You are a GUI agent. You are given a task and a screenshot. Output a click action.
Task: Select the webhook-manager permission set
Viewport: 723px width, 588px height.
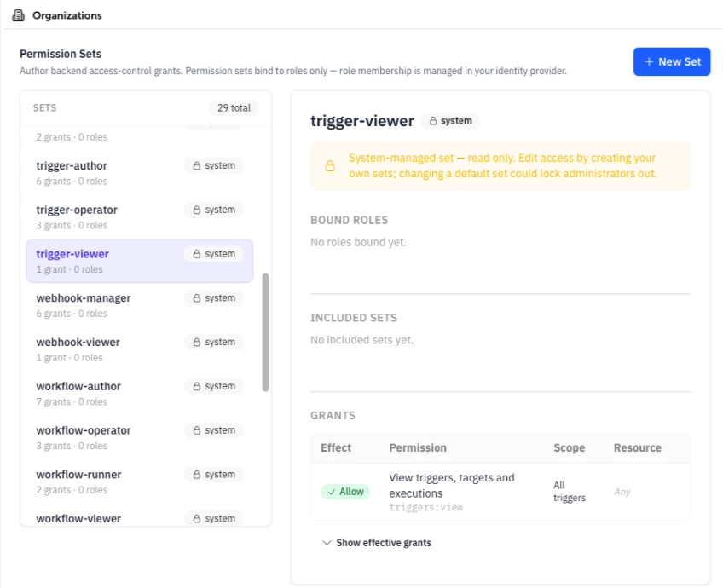click(139, 305)
